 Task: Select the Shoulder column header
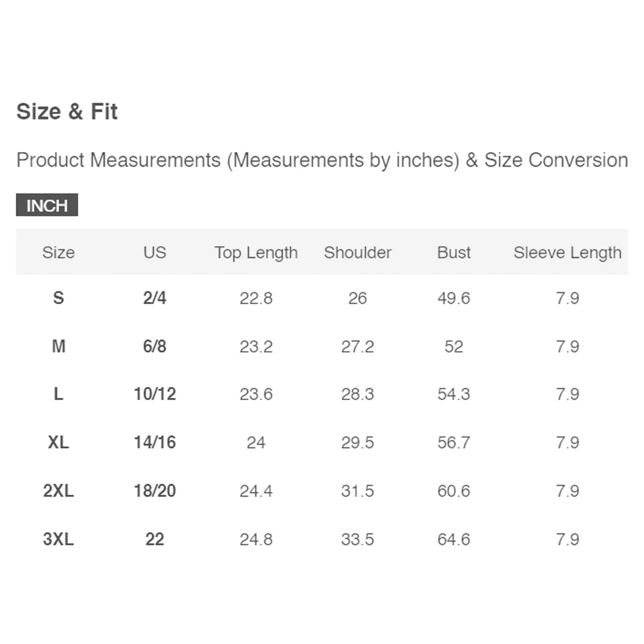tap(358, 252)
